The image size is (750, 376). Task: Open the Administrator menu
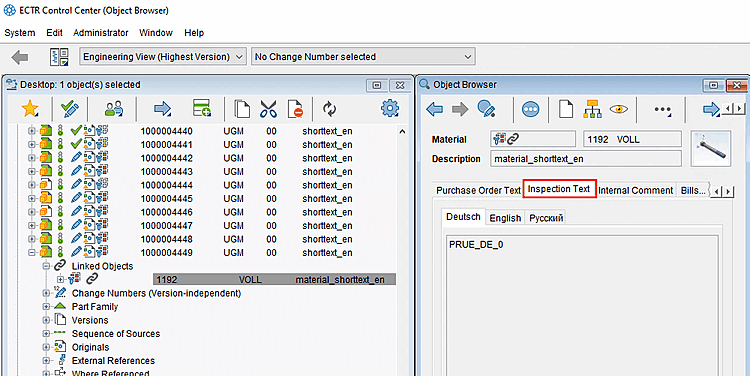coord(100,33)
